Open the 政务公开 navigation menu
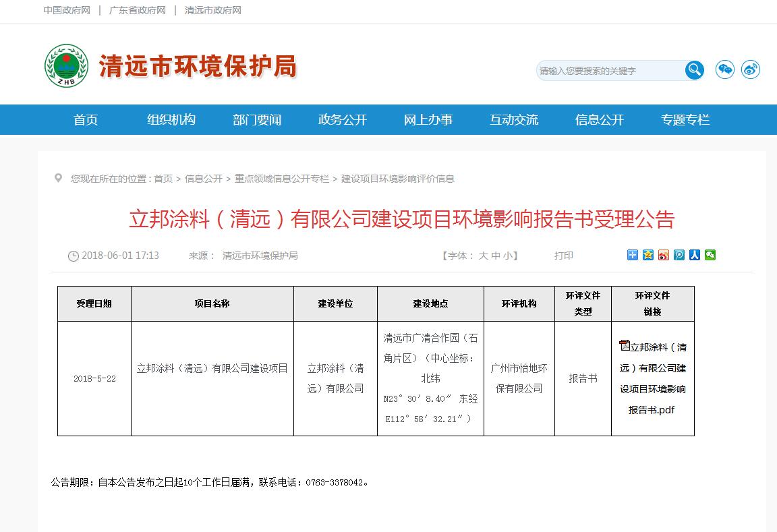This screenshot has height=532, width=777. (x=343, y=120)
